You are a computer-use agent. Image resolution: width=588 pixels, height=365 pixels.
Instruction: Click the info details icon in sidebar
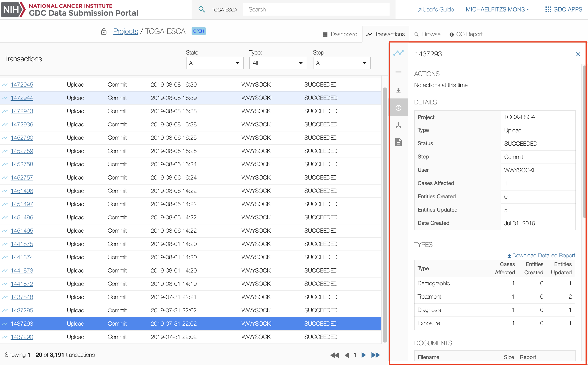click(x=398, y=108)
